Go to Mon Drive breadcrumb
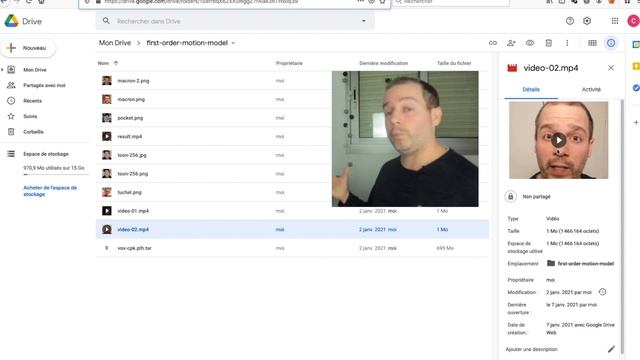 click(x=115, y=43)
